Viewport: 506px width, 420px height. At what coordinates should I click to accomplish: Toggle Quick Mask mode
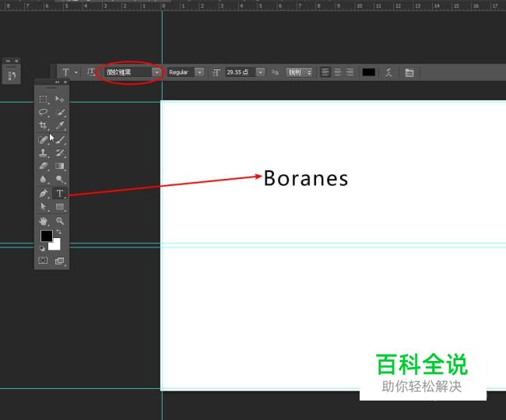43,261
